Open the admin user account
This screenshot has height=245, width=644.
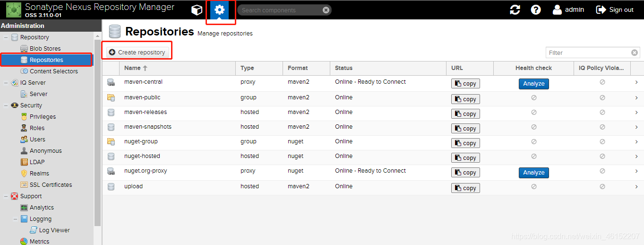click(568, 9)
